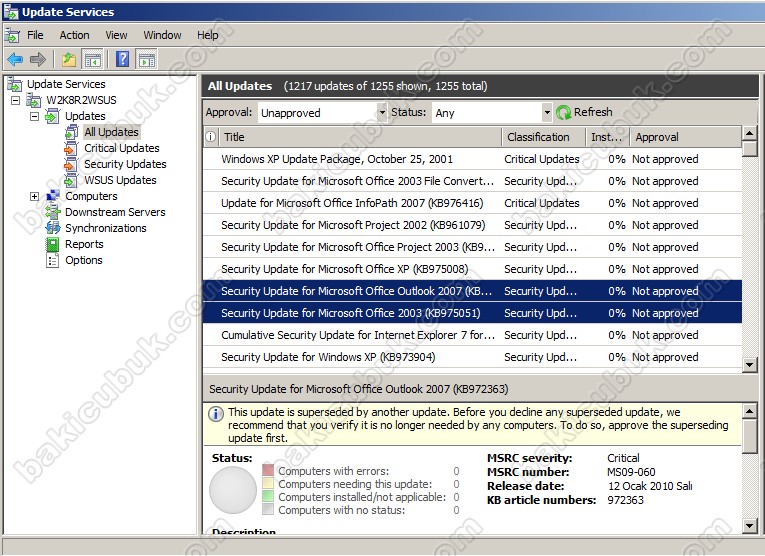This screenshot has width=765, height=556.
Task: Select Security Update for Microsoft Office Outlook 2007 row
Action: click(472, 291)
